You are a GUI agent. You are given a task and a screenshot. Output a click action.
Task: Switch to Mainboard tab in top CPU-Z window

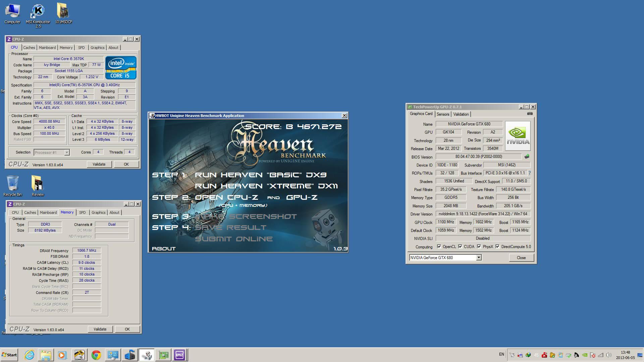click(x=47, y=48)
